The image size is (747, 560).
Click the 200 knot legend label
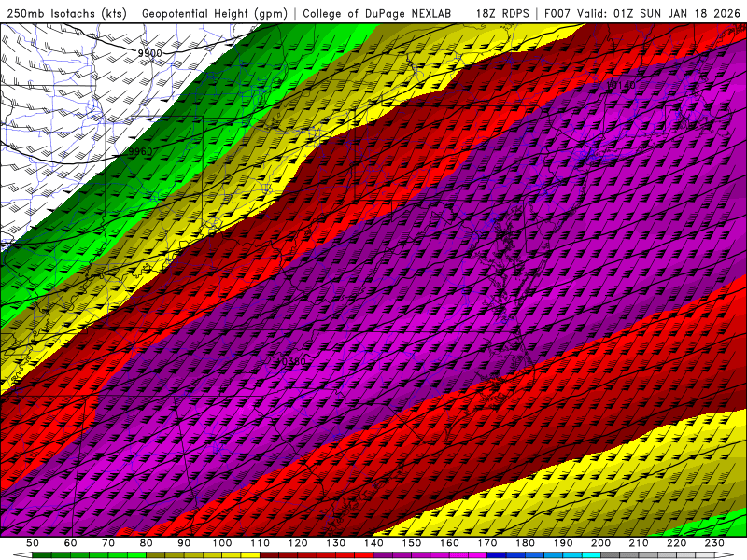(601, 543)
